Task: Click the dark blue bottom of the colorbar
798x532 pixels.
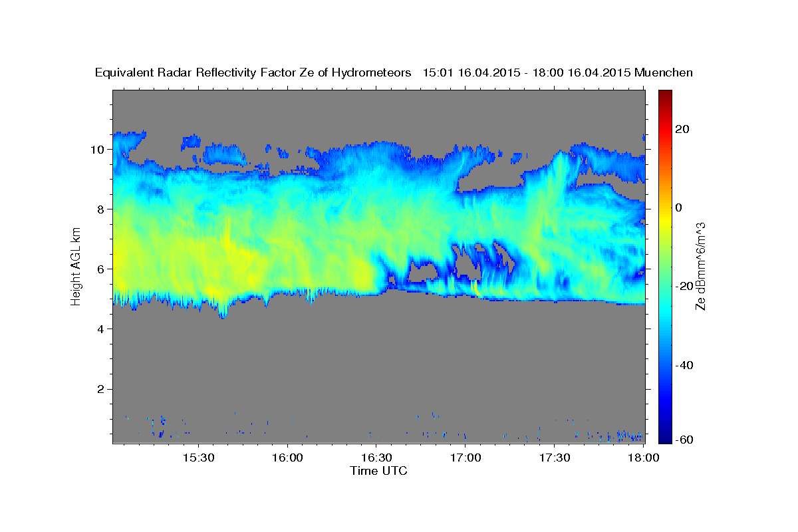Action: pos(666,438)
